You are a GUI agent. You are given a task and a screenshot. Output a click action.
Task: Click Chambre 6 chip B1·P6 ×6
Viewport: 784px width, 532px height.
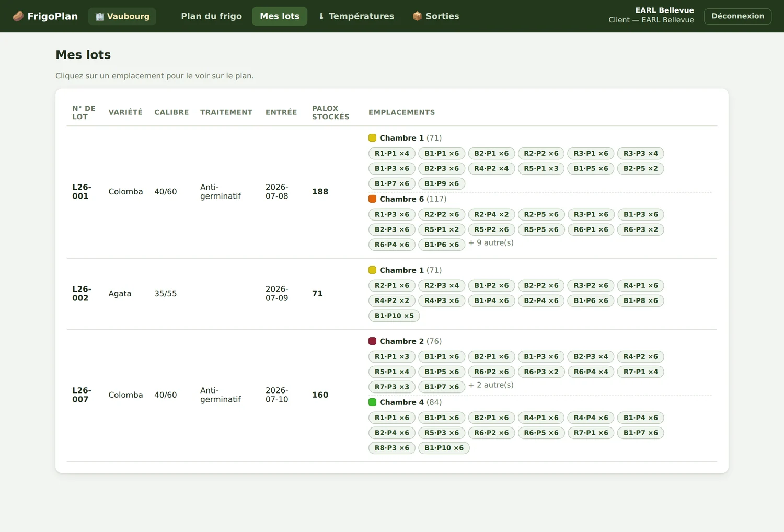pos(442,245)
